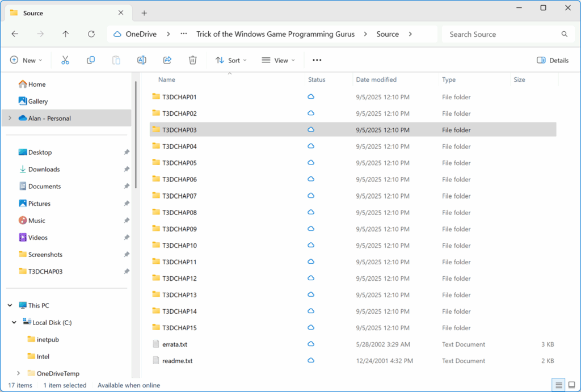Image resolution: width=581 pixels, height=392 pixels.
Task: Click the Share icon in toolbar
Action: tap(167, 60)
